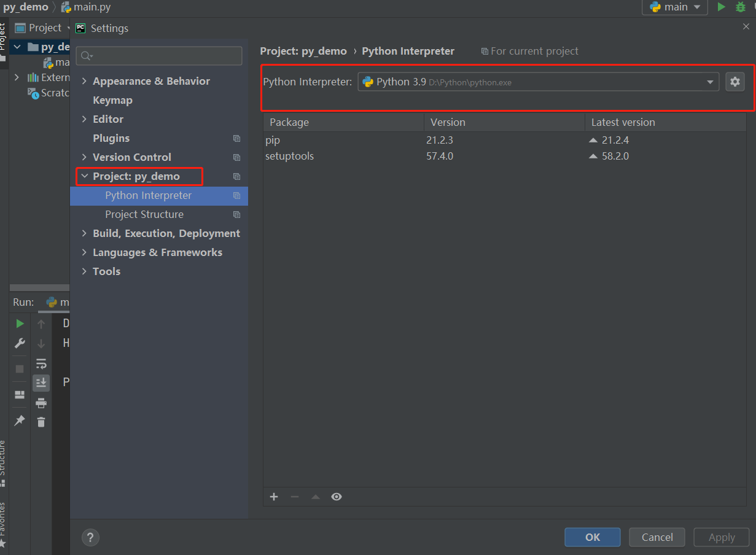
Task: Sort by Package column header
Action: coord(344,122)
